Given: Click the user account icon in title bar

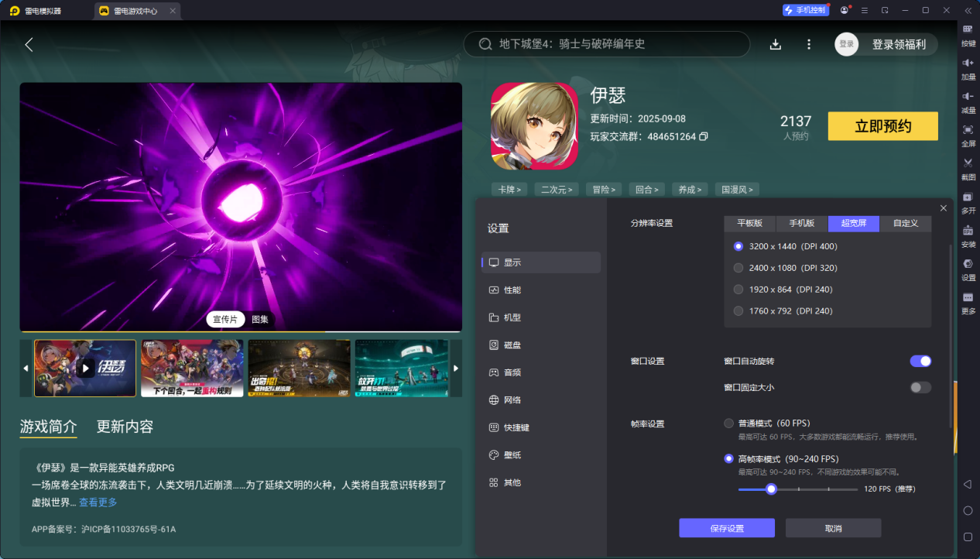Looking at the screenshot, I should (x=844, y=10).
